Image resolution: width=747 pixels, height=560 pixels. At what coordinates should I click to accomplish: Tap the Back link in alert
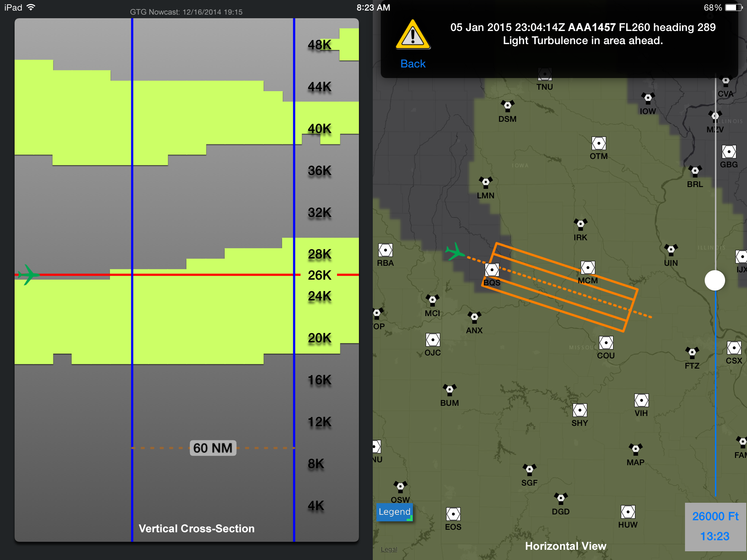coord(413,64)
